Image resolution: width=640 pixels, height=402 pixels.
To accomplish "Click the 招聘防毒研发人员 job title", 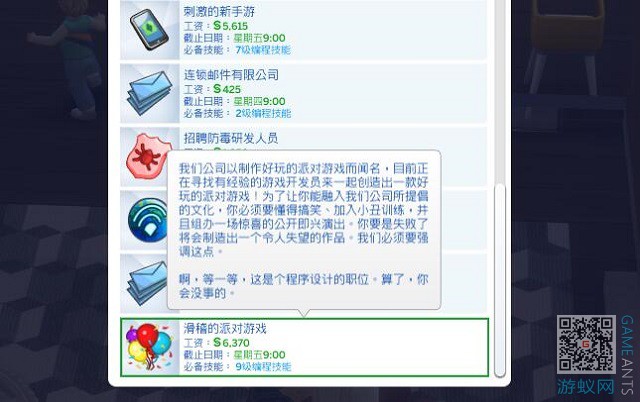I will point(231,138).
